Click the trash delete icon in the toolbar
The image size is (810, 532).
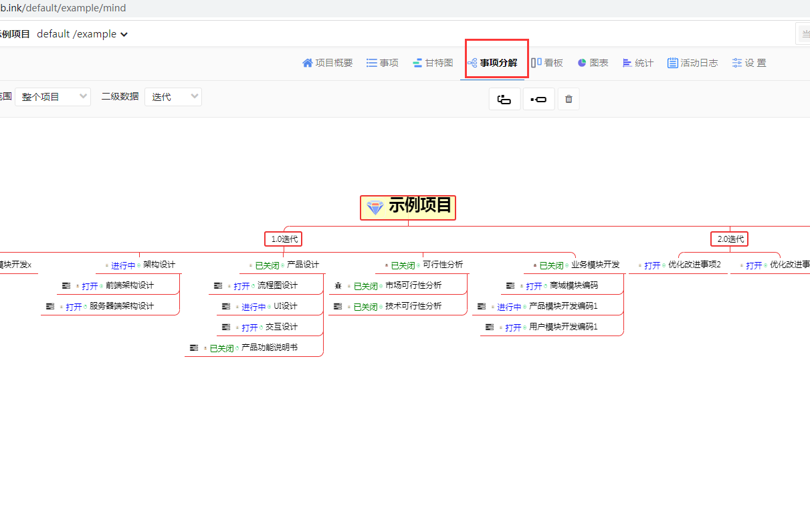tap(569, 99)
